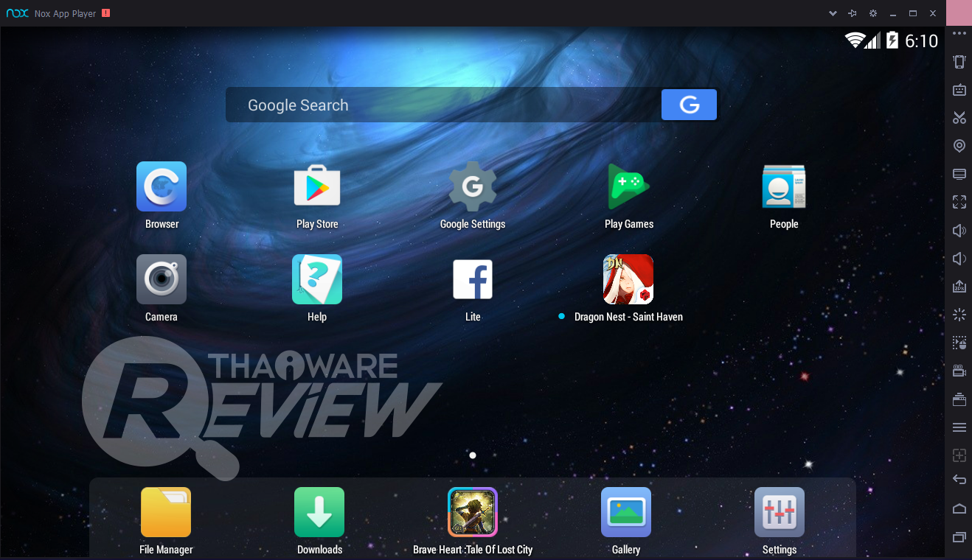Image resolution: width=972 pixels, height=560 pixels.
Task: Click the battery charging status icon
Action: tap(892, 41)
